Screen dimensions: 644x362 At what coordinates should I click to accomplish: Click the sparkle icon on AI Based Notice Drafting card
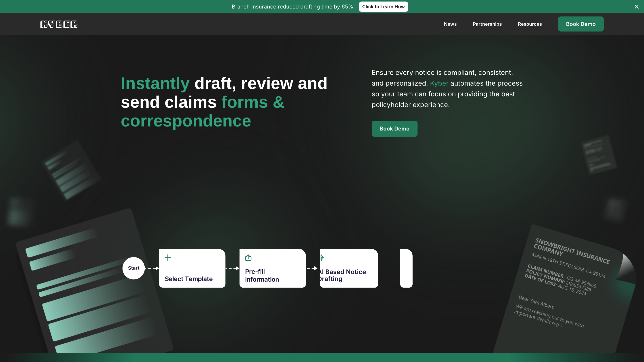(322, 258)
